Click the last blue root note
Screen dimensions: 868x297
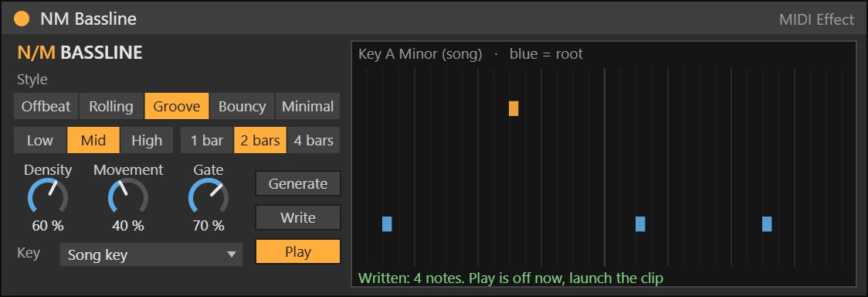point(767,224)
